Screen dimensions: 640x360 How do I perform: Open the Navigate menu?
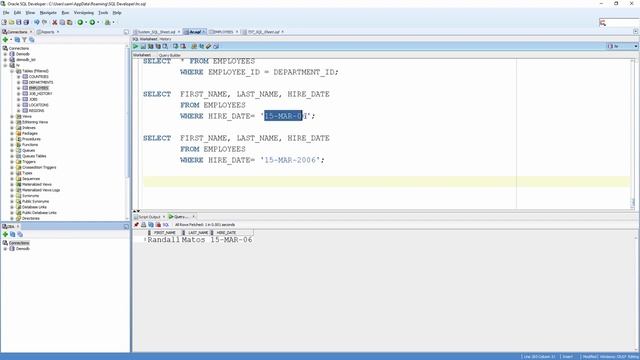click(48, 13)
